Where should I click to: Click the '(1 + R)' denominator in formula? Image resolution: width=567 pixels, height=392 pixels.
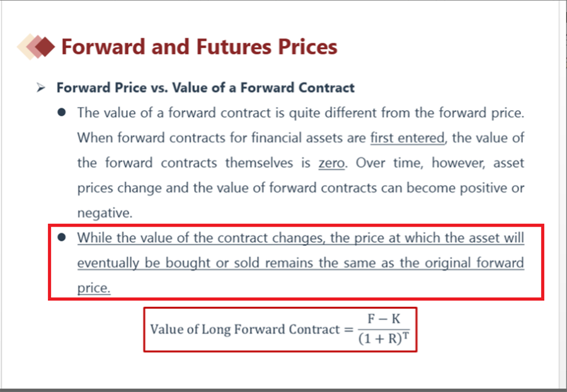point(381,339)
